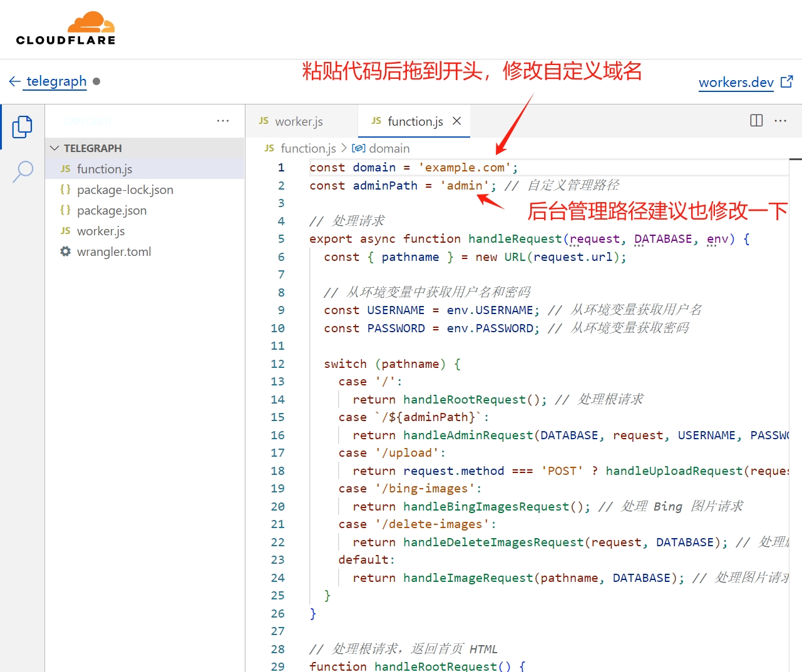The image size is (802, 672).
Task: Click '/delete-images' case on line 21
Action: [x=433, y=524]
